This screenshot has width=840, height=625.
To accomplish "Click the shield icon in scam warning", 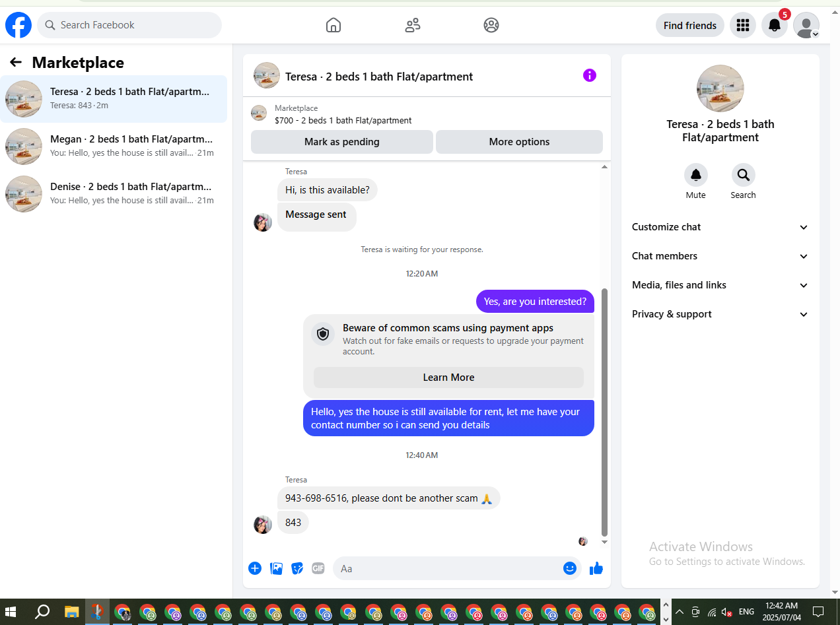I will pos(323,334).
